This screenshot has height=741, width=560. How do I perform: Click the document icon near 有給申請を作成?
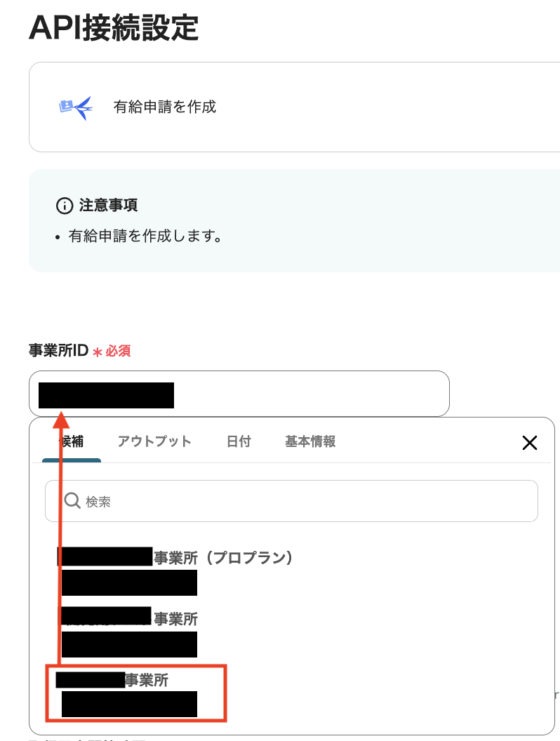69,104
